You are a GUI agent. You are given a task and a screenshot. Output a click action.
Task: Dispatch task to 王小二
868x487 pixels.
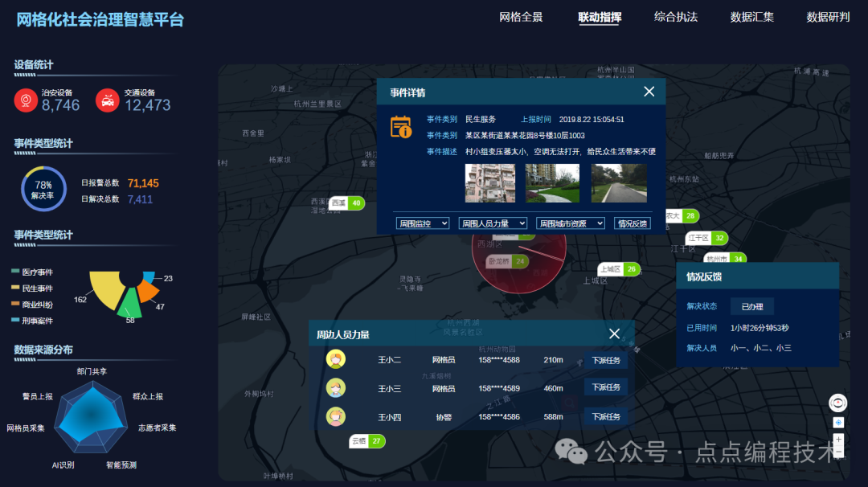pyautogui.click(x=606, y=360)
